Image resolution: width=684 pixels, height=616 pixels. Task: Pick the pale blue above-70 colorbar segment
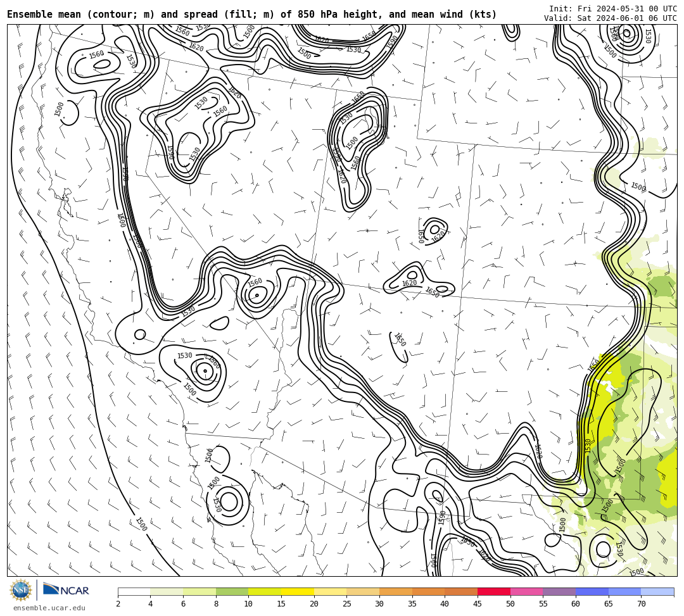tap(657, 591)
